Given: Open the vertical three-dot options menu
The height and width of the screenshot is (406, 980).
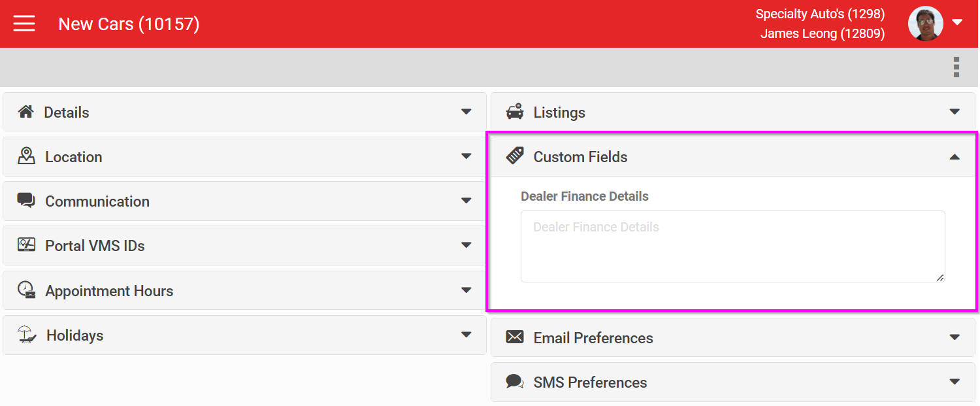Looking at the screenshot, I should pyautogui.click(x=956, y=67).
